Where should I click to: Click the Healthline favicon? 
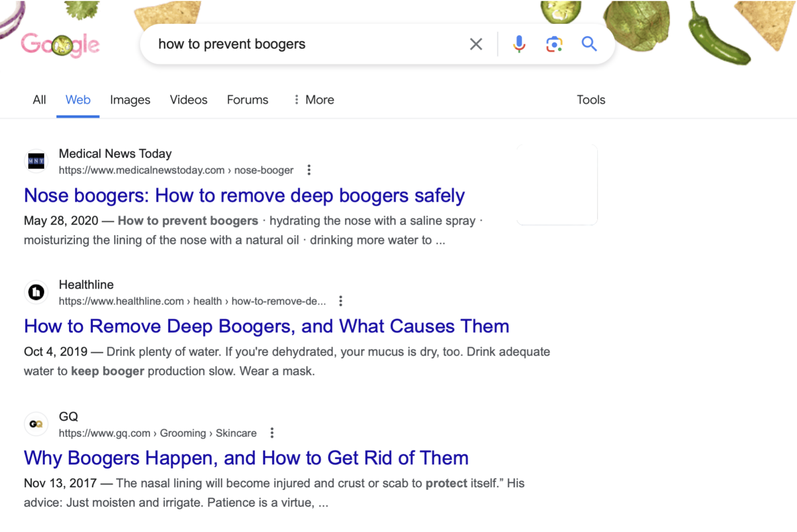pos(36,292)
